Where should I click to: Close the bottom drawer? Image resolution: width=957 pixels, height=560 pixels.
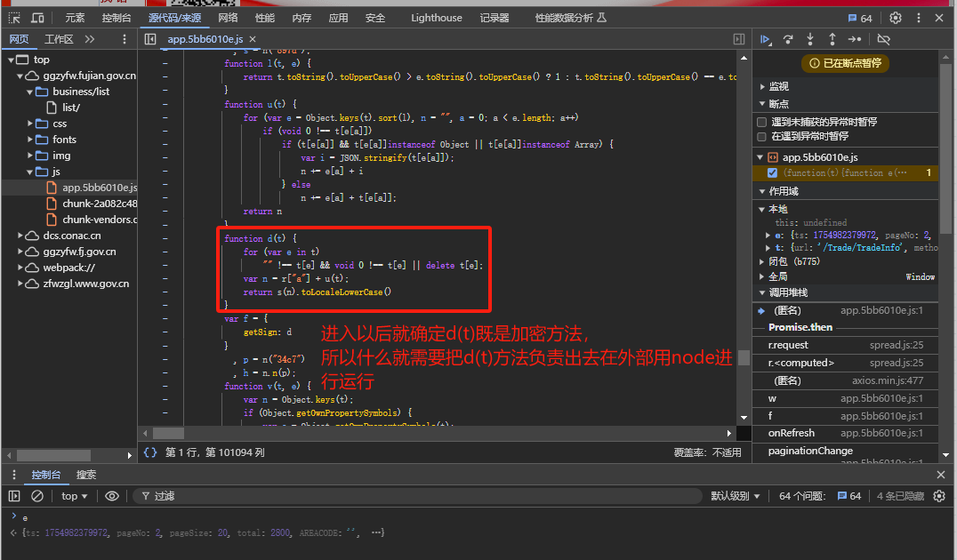[x=940, y=475]
